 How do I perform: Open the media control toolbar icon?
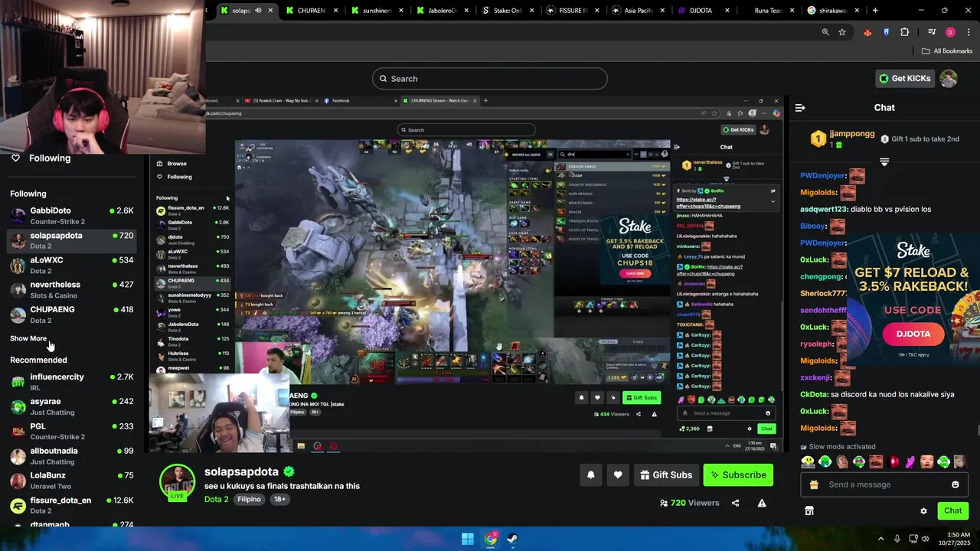coord(932,32)
